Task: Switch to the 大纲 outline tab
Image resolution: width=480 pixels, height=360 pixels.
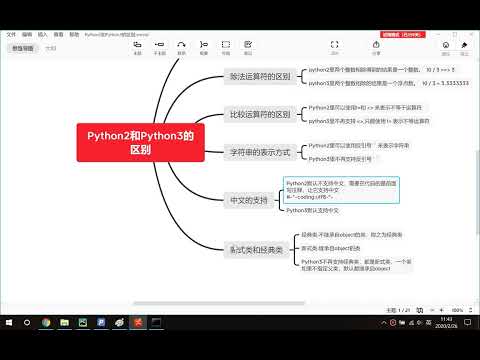Action: pyautogui.click(x=51, y=48)
